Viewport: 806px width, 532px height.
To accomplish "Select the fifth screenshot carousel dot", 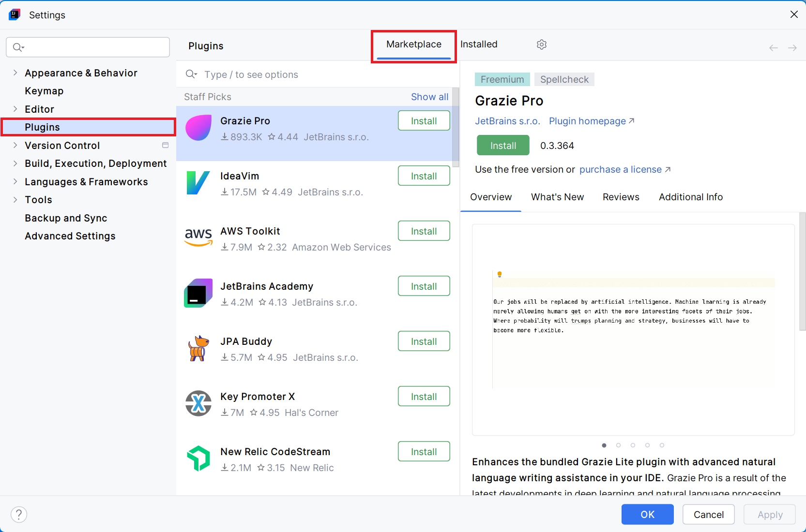I will (662, 445).
